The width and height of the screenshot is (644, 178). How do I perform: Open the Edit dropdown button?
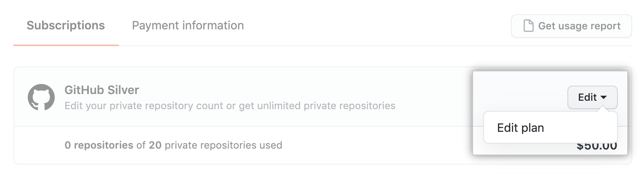[592, 97]
